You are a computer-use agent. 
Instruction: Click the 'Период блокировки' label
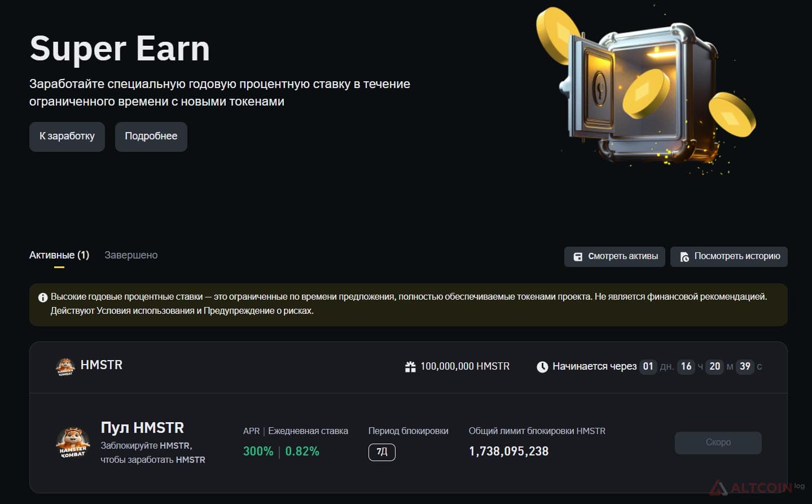click(x=409, y=431)
